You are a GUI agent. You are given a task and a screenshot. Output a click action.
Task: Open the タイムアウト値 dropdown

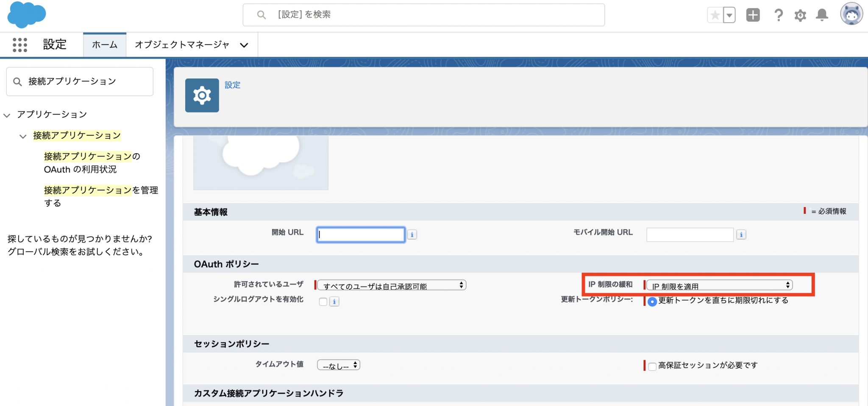coord(338,365)
